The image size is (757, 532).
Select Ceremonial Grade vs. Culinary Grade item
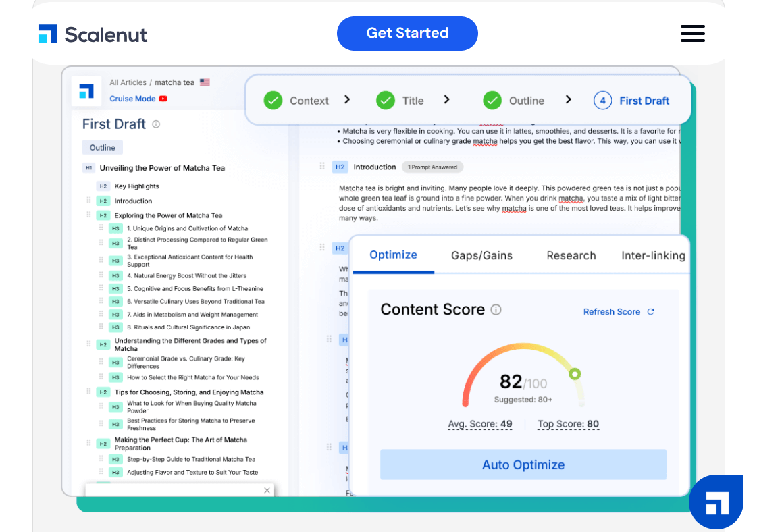(x=186, y=363)
